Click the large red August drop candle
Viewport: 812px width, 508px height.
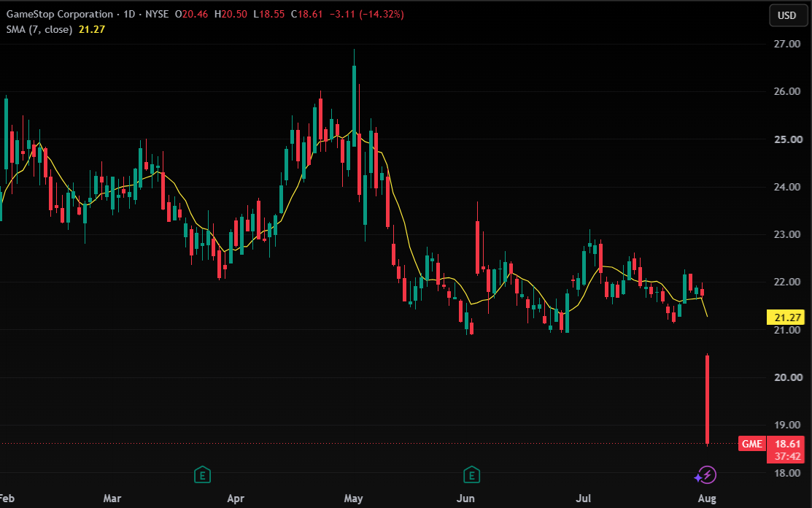[708, 399]
